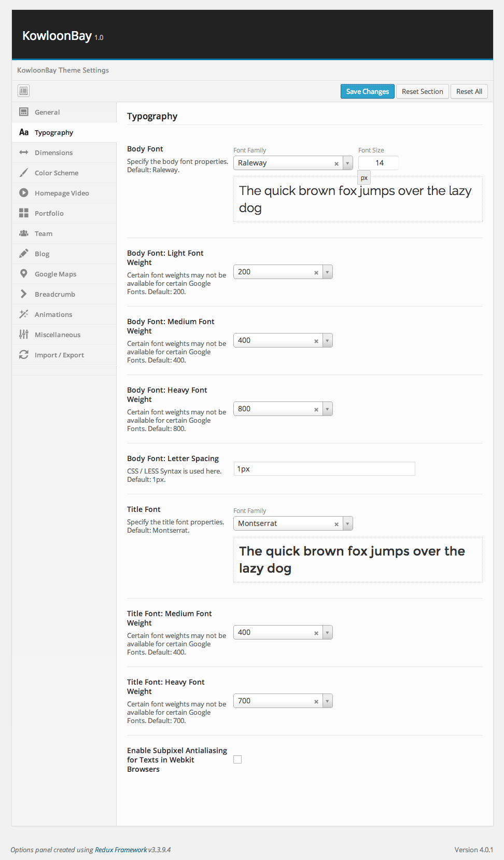The image size is (504, 860).
Task: Expand Title Font Heavy Weight dropdown
Action: (x=327, y=701)
